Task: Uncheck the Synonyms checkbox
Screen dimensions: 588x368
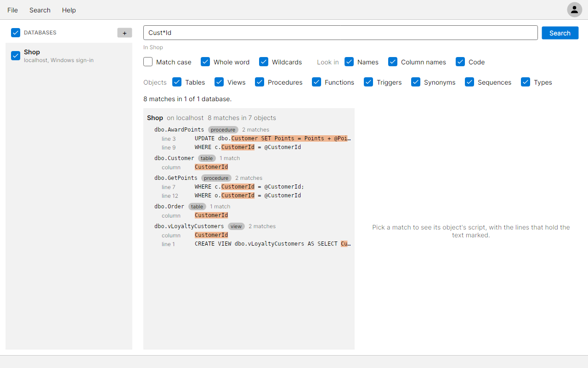Action: (x=416, y=82)
